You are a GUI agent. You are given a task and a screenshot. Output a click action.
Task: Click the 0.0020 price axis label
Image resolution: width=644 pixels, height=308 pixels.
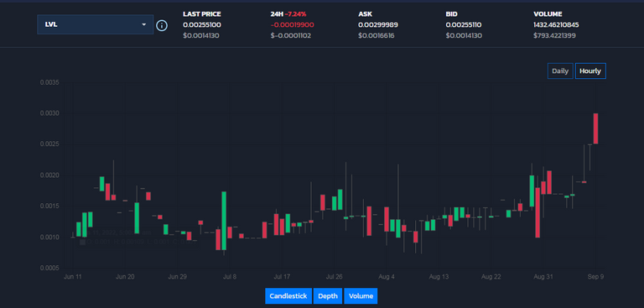[49, 175]
